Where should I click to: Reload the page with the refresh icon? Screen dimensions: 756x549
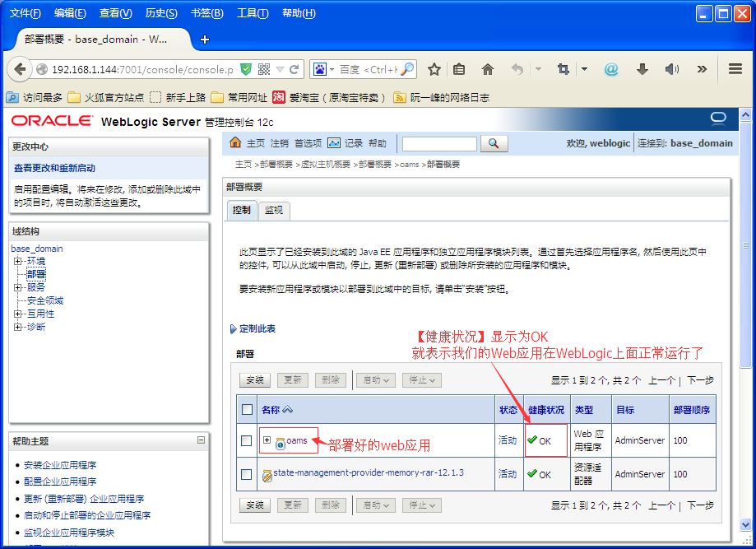click(295, 69)
